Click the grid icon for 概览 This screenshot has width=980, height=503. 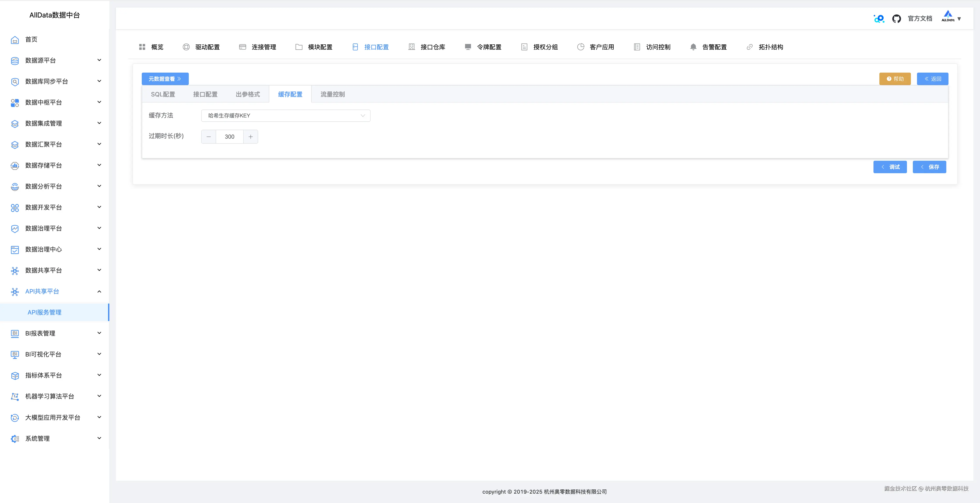point(142,47)
